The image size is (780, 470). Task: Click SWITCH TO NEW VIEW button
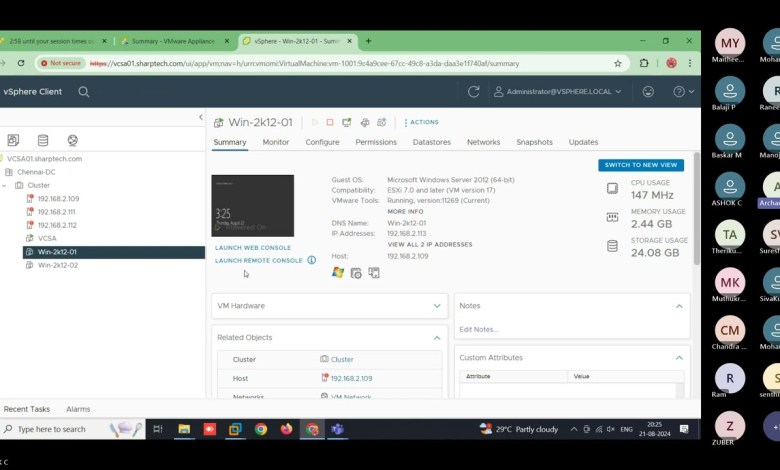pyautogui.click(x=641, y=165)
